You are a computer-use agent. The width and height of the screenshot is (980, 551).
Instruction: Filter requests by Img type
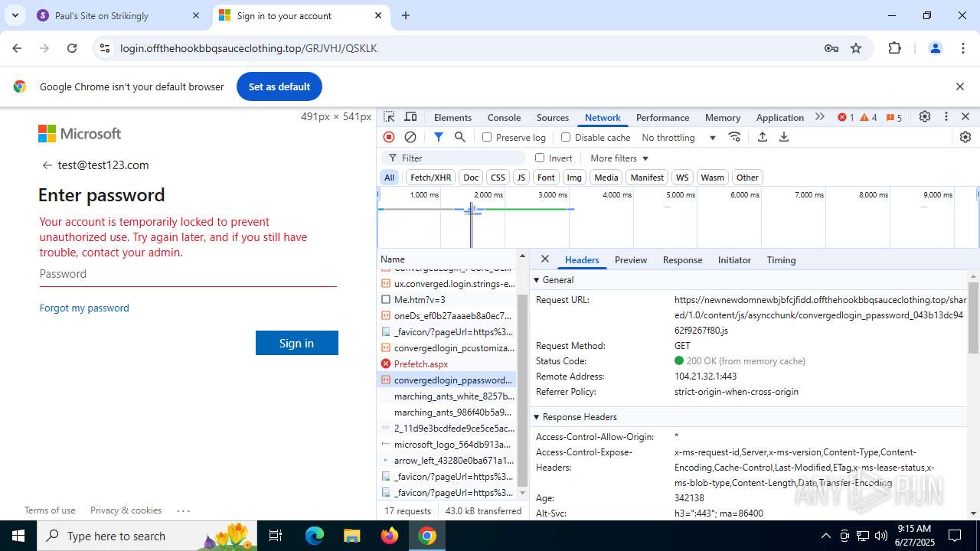pyautogui.click(x=574, y=178)
